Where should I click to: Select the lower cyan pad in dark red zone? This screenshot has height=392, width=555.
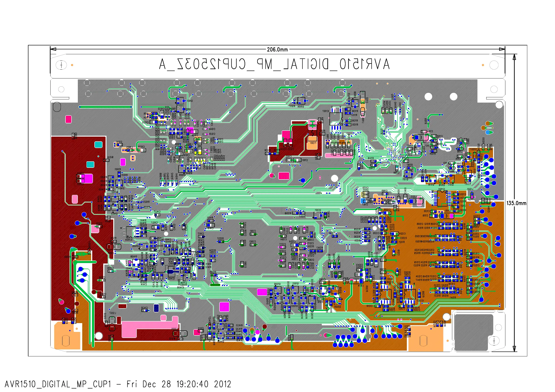pos(90,165)
